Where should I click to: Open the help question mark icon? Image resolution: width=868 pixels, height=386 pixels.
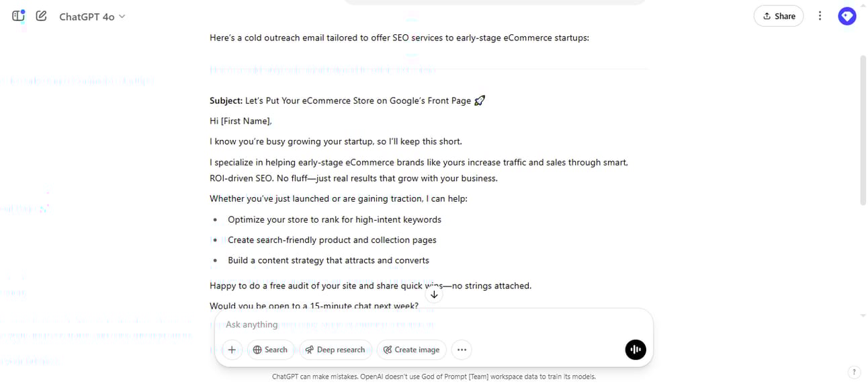coord(854,372)
